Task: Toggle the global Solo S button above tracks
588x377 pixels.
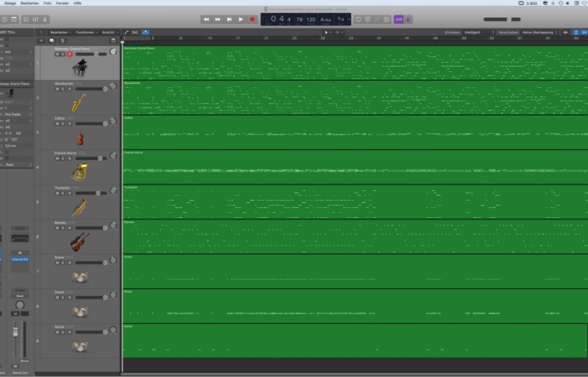Action: (62, 40)
